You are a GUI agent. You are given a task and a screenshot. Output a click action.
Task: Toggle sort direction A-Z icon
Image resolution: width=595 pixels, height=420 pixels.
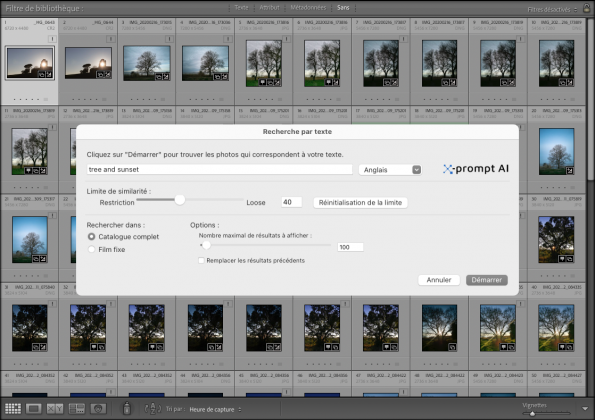point(153,409)
